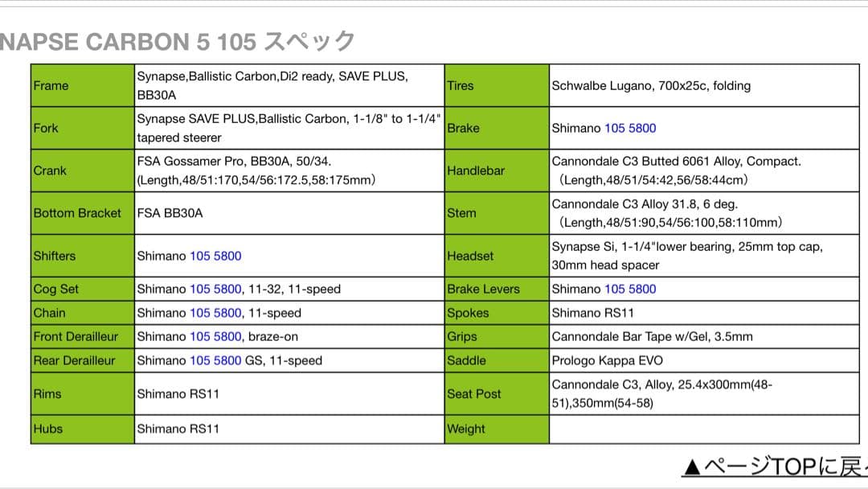Select the Schwalbe Lugano tire spec text
868x489 pixels.
coord(651,86)
